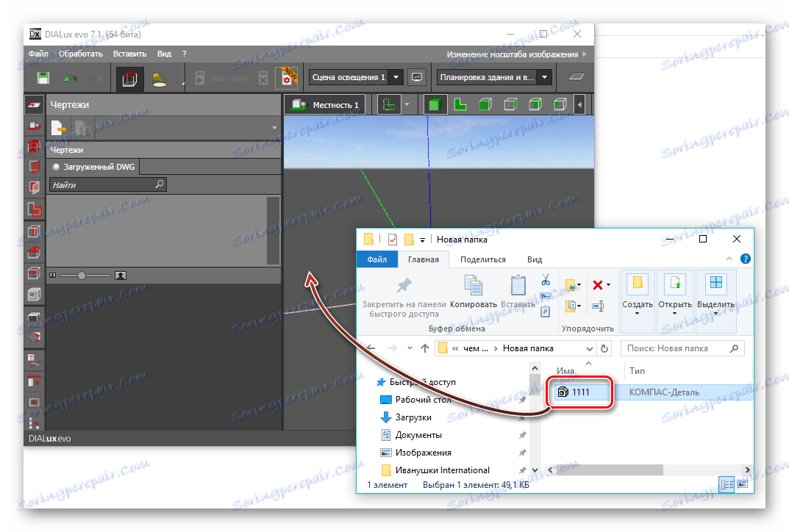Click the rename icon in Explorer ribbon
The height and width of the screenshot is (532, 789).
(x=598, y=306)
